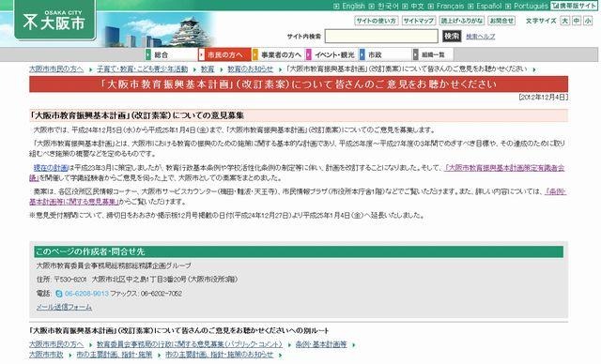Go to 子育て・教育・こども青少年活動 breadcrumb
The image size is (601, 364).
[142, 68]
